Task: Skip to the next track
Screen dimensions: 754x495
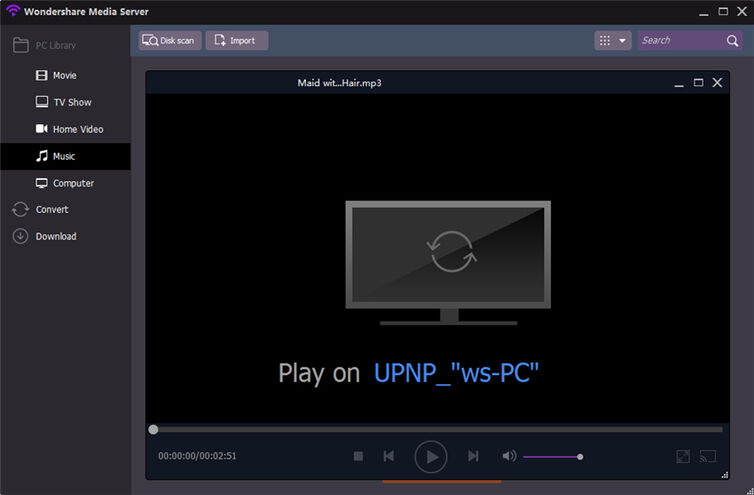Action: coord(473,456)
